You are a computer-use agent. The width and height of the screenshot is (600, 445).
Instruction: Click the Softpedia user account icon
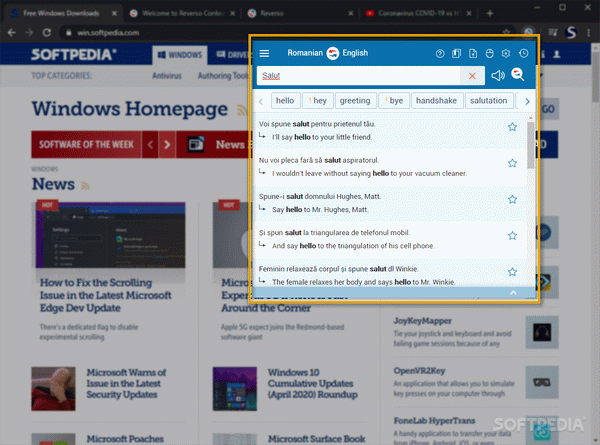click(x=557, y=54)
